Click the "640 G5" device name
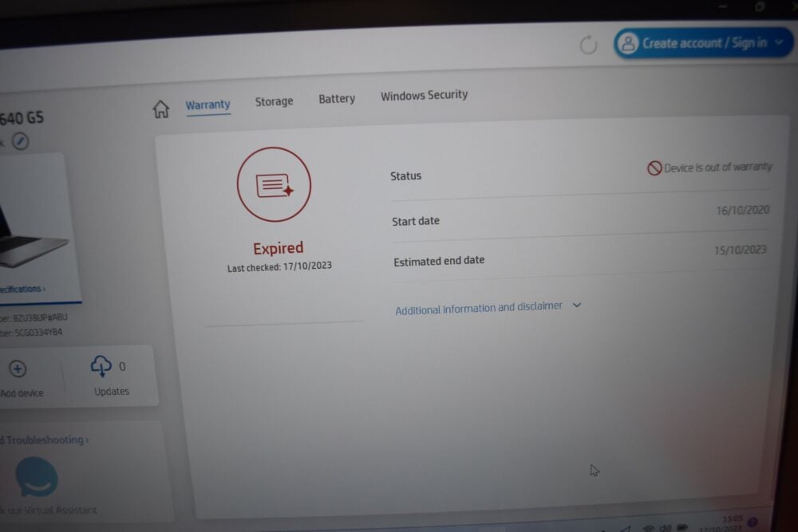The width and height of the screenshot is (798, 532). [22, 119]
